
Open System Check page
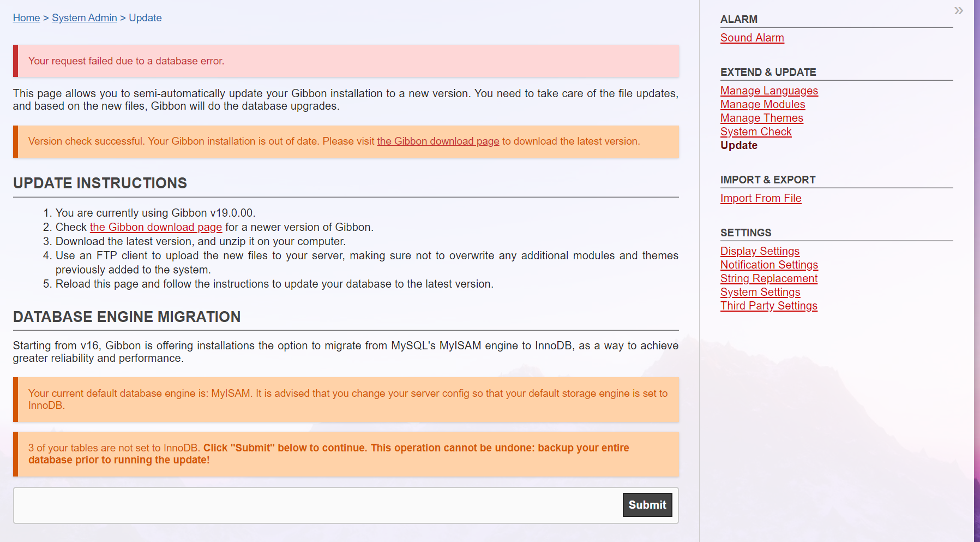[755, 132]
